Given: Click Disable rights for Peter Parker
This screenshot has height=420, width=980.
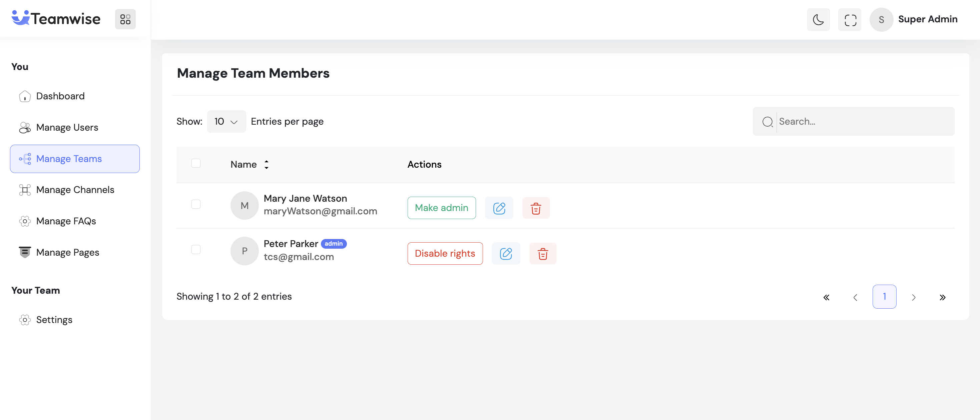Looking at the screenshot, I should [445, 254].
